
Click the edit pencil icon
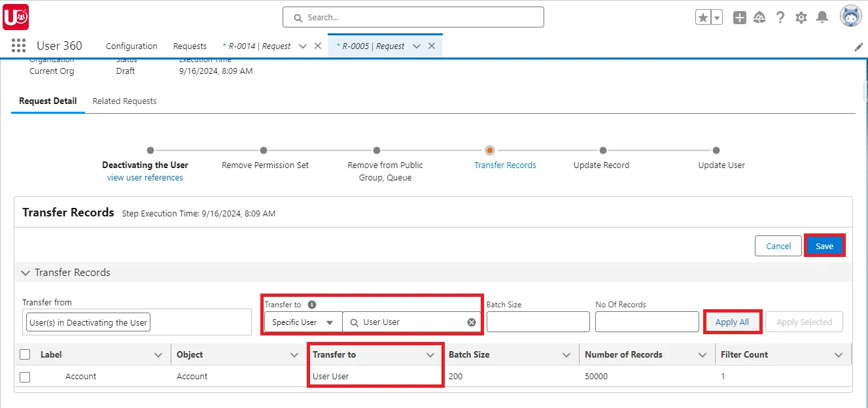[x=858, y=46]
